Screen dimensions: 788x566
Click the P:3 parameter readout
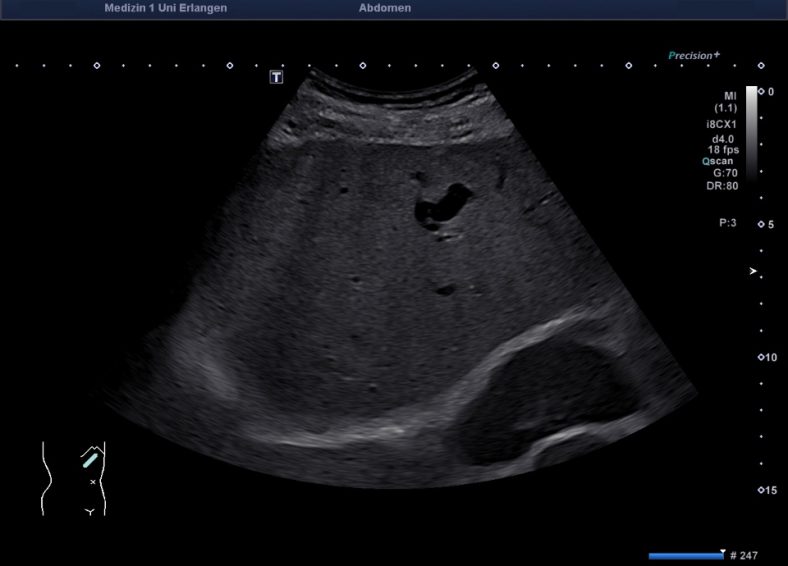pyautogui.click(x=727, y=223)
